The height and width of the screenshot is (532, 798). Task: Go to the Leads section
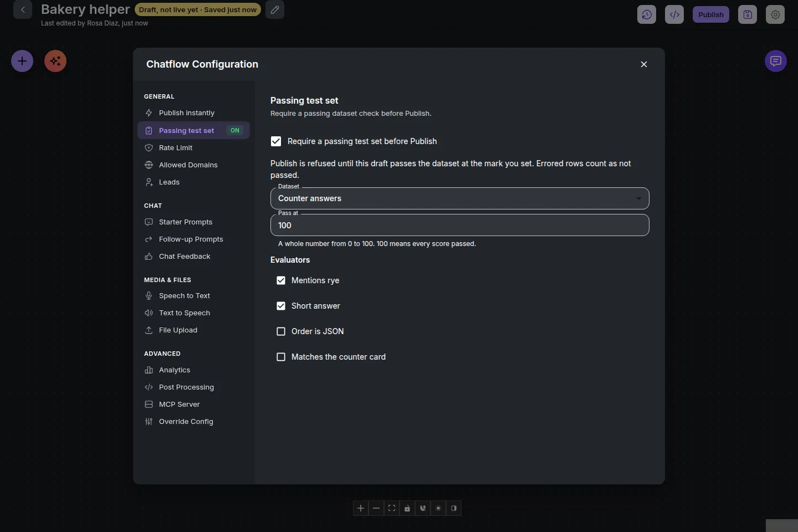(193, 182)
